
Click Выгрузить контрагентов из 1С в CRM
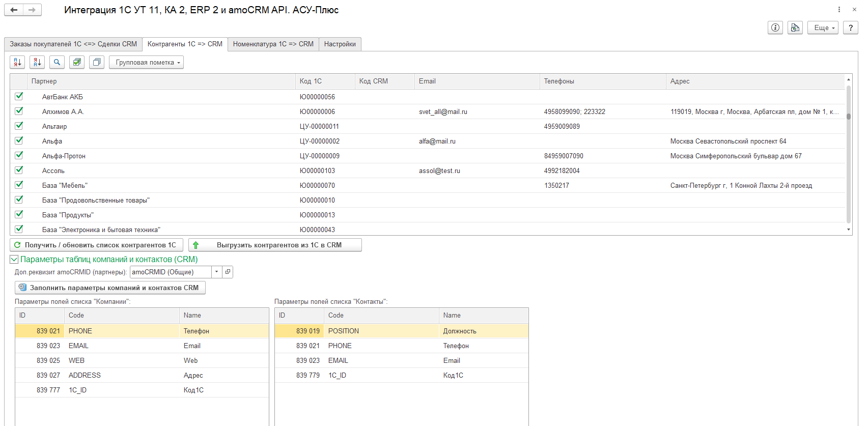[x=275, y=245]
